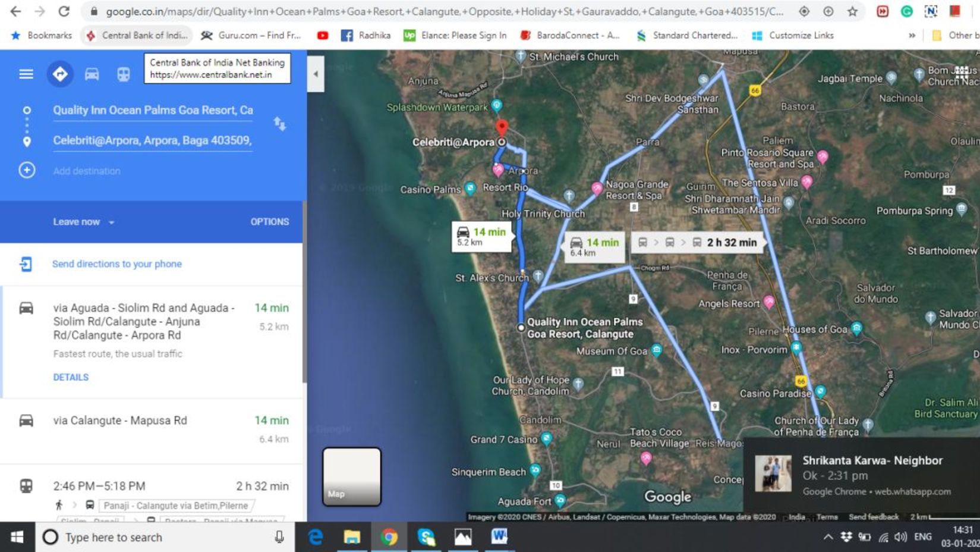The image size is (980, 552).
Task: Click Aguada Fort map marker
Action: [x=560, y=500]
